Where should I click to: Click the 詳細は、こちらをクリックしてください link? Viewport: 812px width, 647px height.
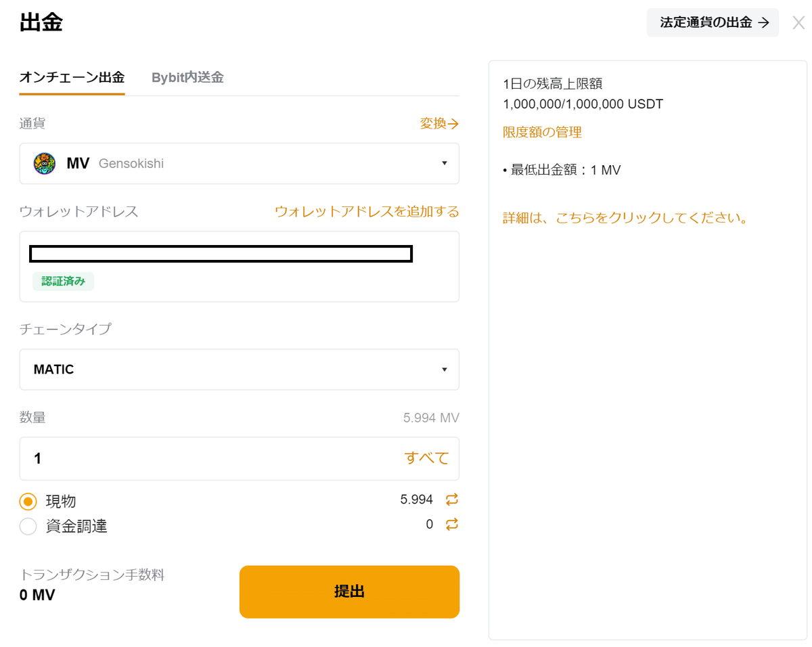point(626,219)
